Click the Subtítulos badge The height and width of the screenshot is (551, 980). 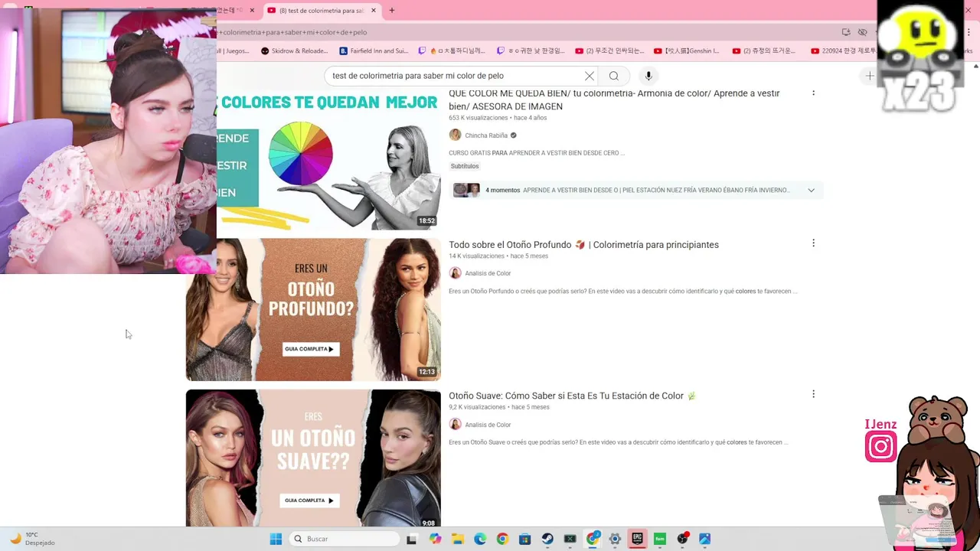tap(465, 166)
